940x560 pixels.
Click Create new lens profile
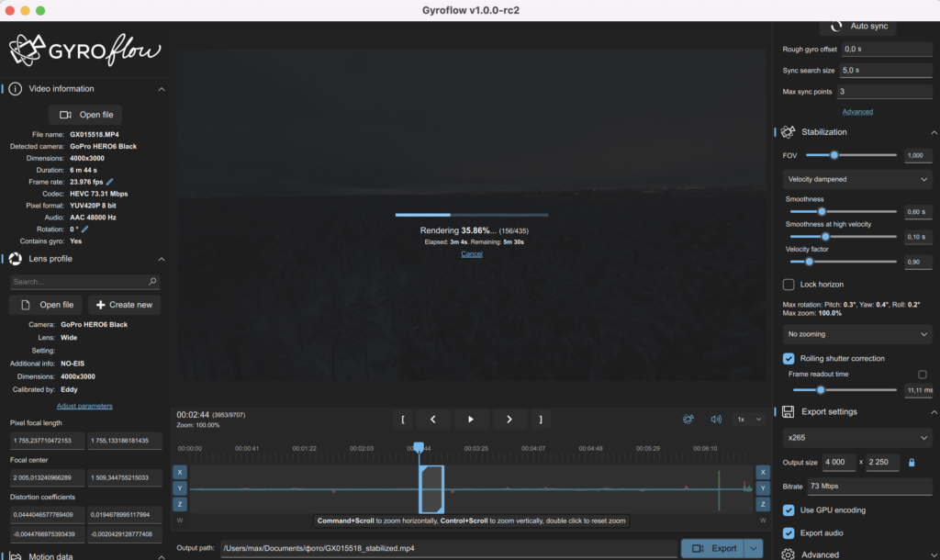pos(124,305)
